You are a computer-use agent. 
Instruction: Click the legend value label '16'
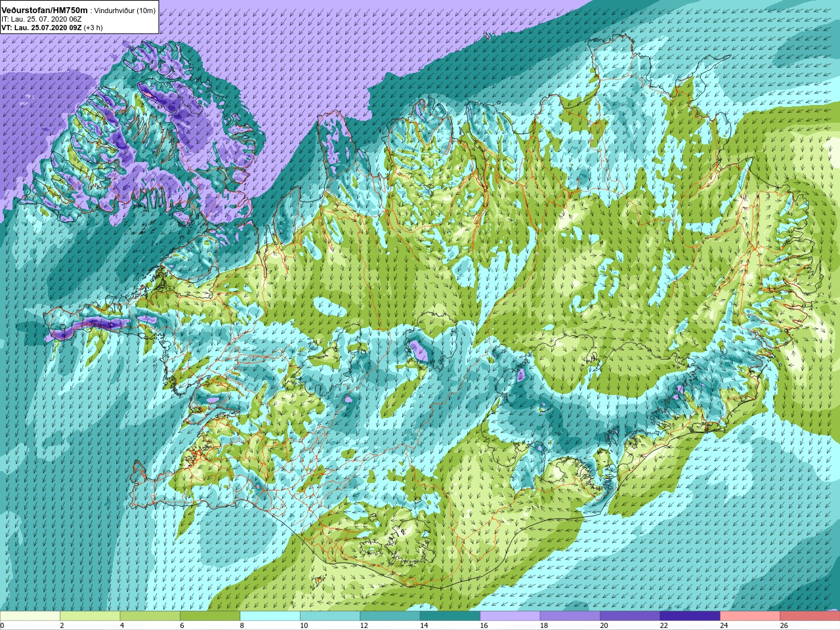(484, 626)
